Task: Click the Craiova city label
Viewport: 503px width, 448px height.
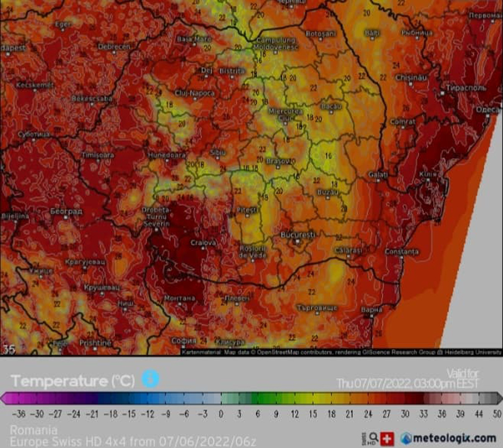Action: click(x=203, y=242)
